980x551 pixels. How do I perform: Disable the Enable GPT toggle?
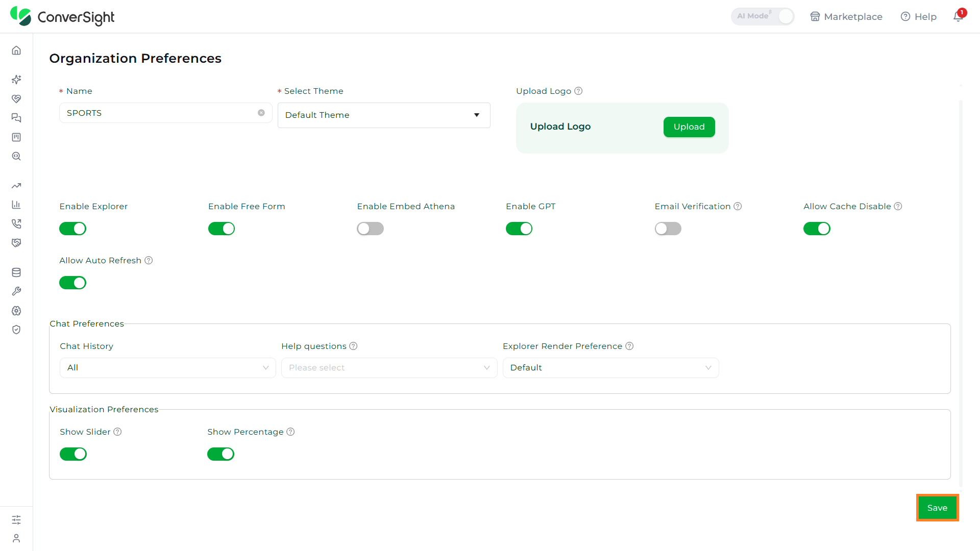519,229
